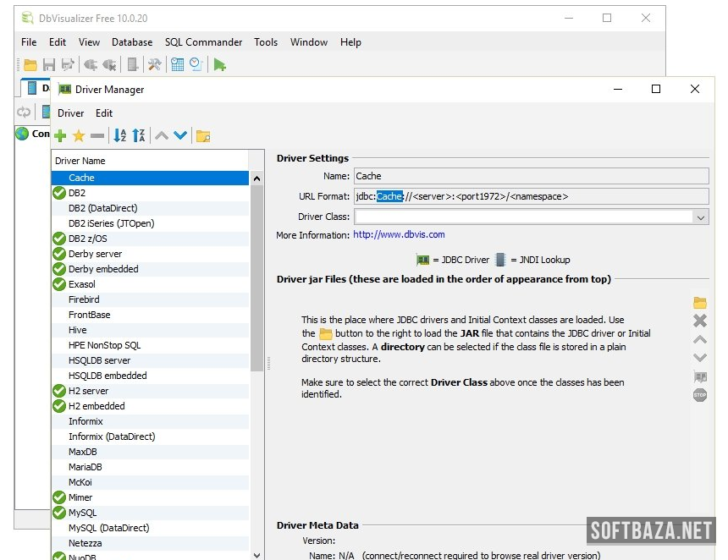Open the Database menu

132,42
